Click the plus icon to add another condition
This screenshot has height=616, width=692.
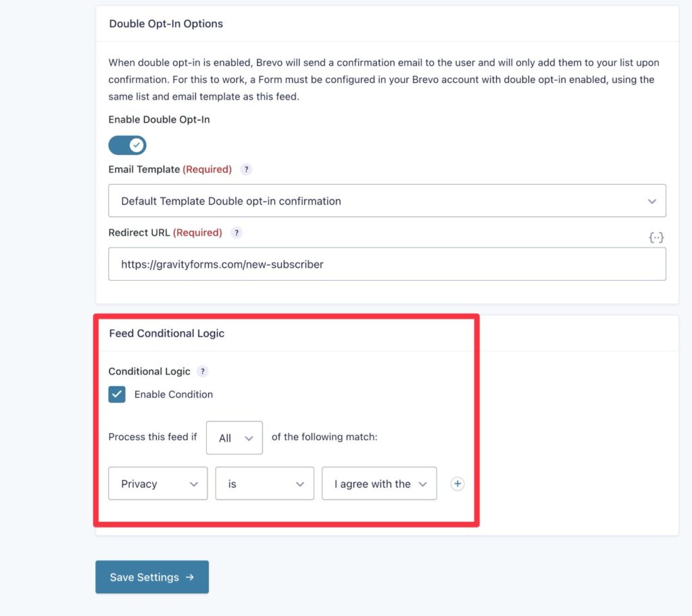click(x=457, y=483)
